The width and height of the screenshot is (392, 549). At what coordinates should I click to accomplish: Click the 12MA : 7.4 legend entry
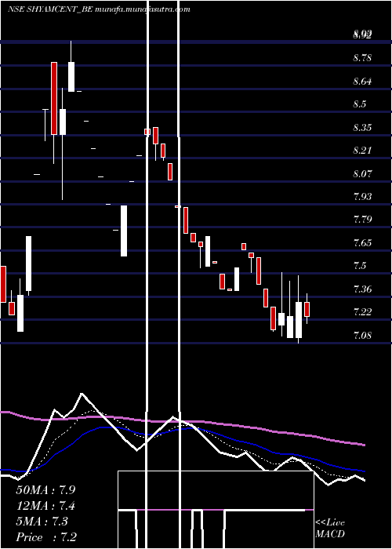[45, 506]
